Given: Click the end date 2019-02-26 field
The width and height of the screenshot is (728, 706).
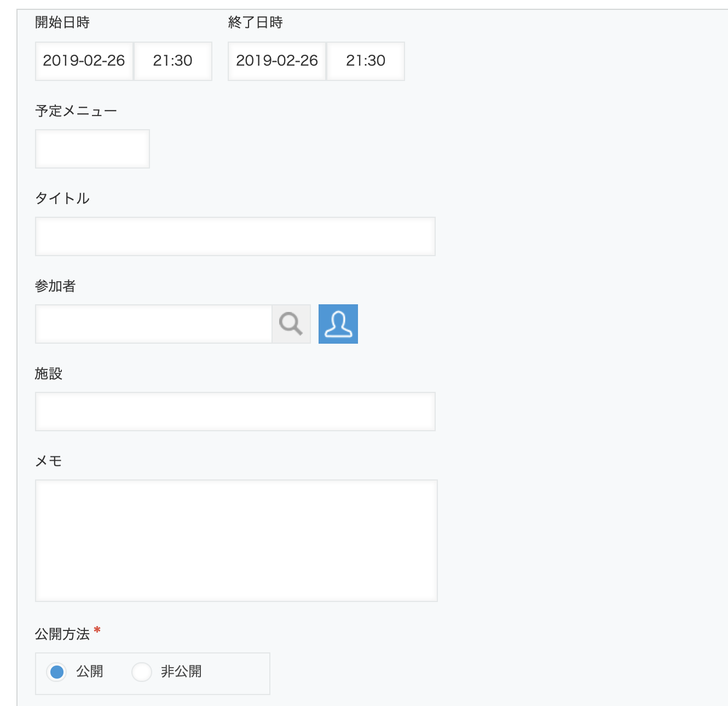Looking at the screenshot, I should (276, 61).
